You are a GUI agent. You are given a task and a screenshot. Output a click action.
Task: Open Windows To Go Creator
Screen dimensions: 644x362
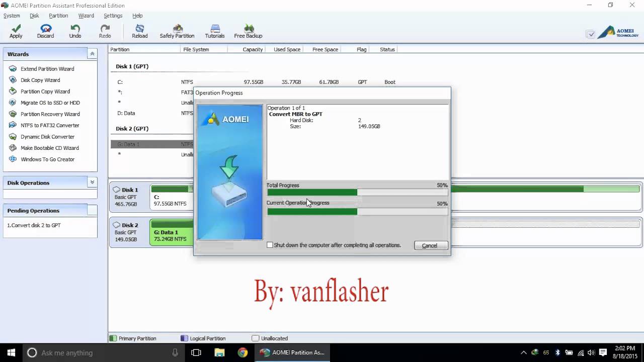(x=47, y=159)
